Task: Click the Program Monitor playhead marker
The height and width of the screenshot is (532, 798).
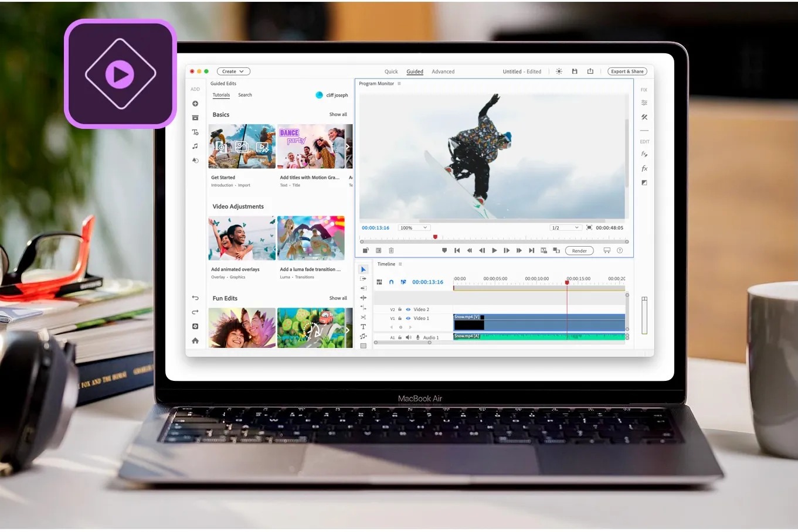Action: pos(435,237)
